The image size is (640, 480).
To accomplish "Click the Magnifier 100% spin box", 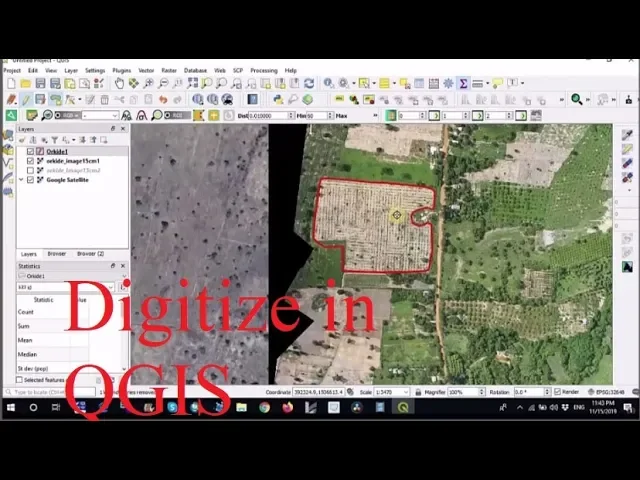I will point(466,392).
